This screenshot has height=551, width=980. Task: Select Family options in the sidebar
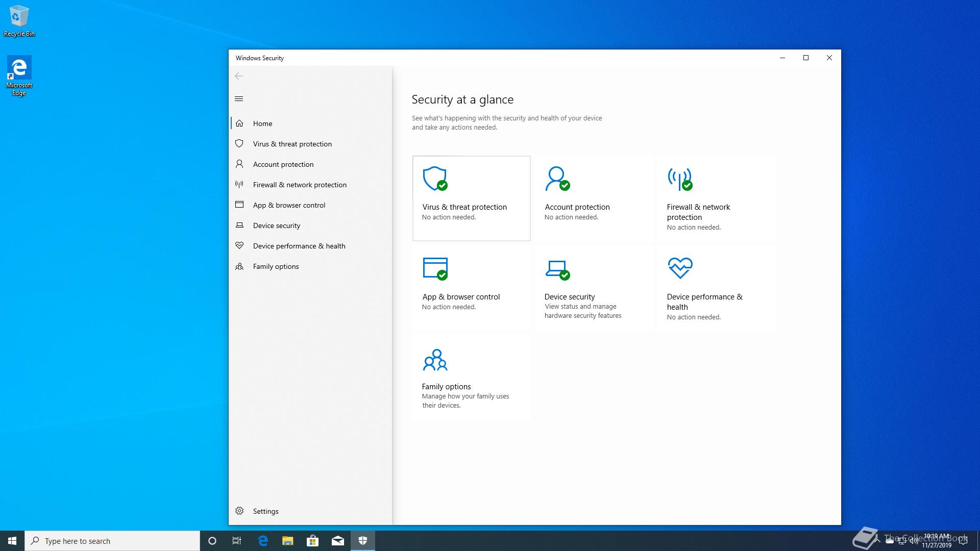pyautogui.click(x=310, y=266)
